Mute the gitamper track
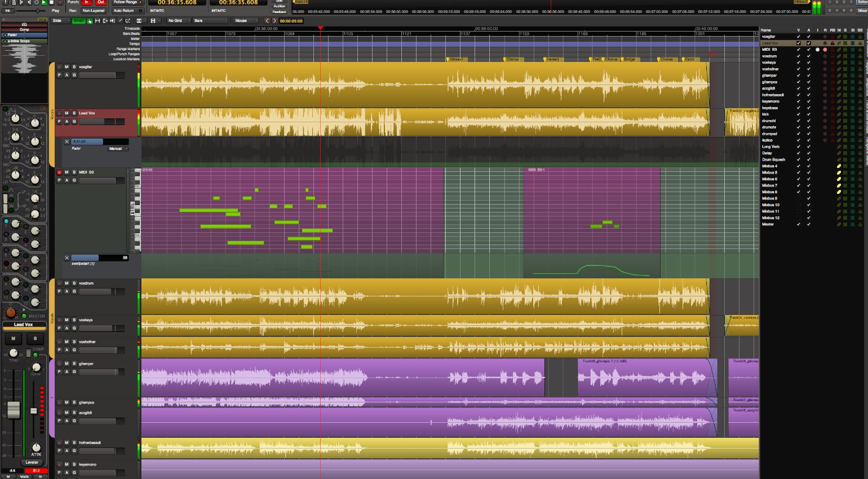The height and width of the screenshot is (479, 868). point(67,364)
